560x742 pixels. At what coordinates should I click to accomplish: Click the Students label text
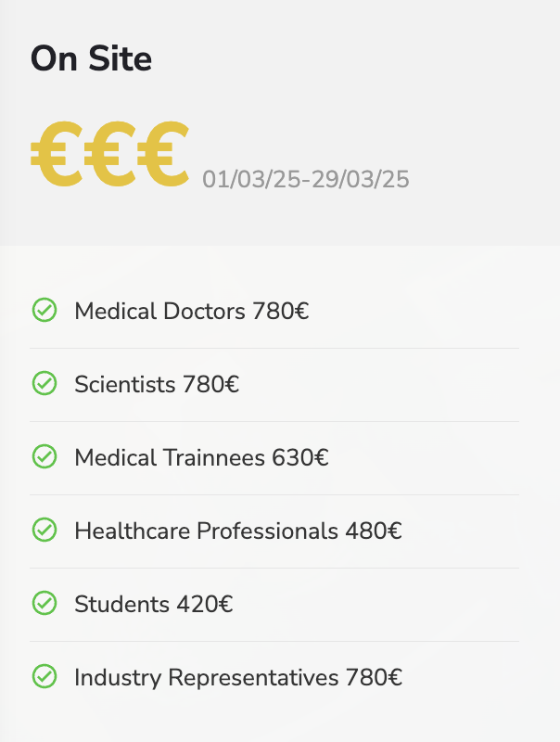(121, 605)
